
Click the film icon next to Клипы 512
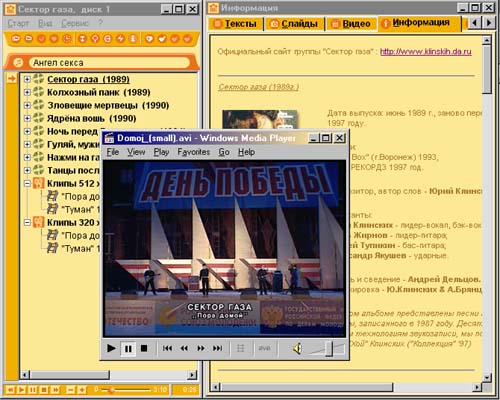point(38,183)
